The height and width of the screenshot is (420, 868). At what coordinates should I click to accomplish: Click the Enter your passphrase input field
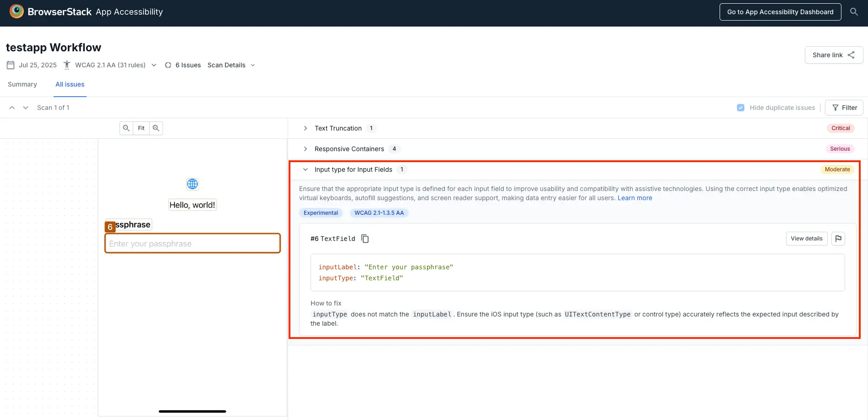coord(192,243)
